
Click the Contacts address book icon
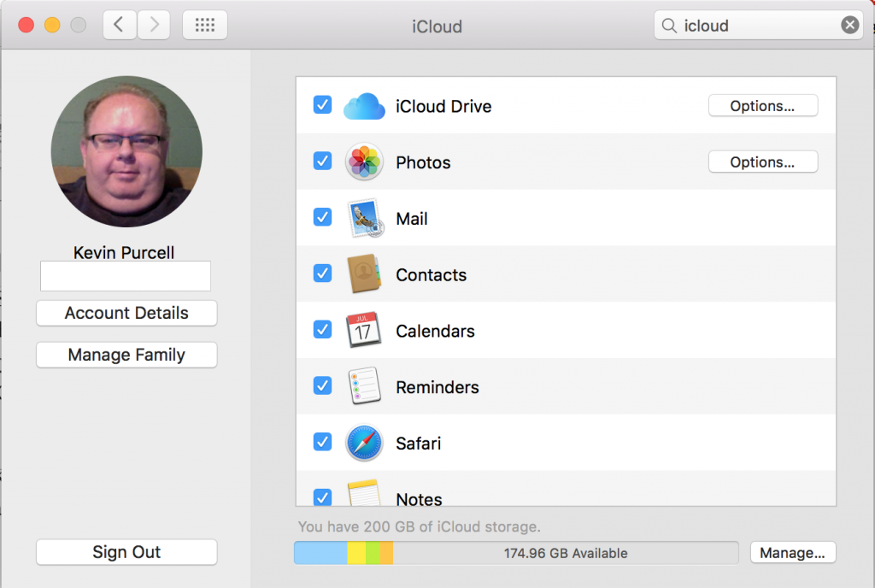pyautogui.click(x=364, y=274)
